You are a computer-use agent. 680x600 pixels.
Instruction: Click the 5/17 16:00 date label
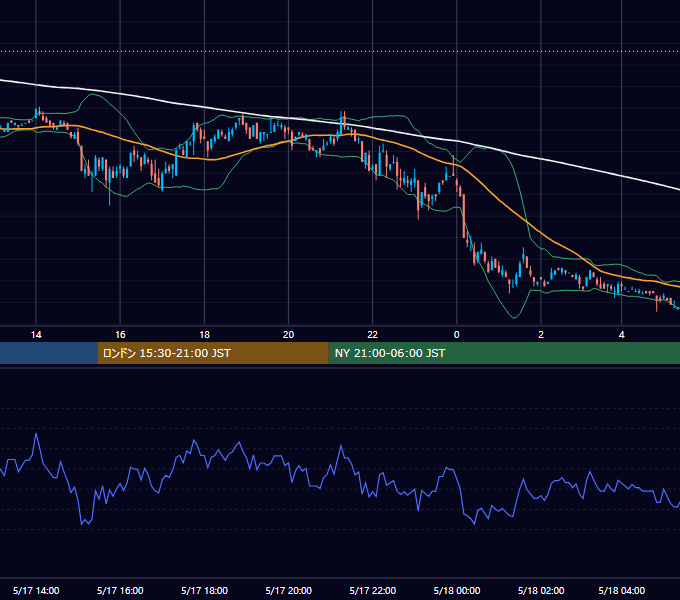pyautogui.click(x=120, y=590)
